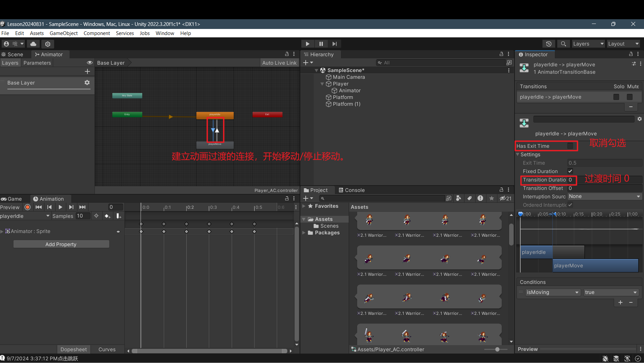Enable animation record button
Viewport: 644px width, 363px height.
pos(28,207)
